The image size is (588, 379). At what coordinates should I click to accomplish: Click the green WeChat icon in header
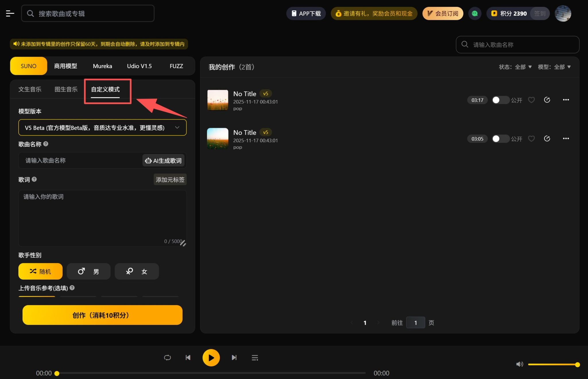475,14
